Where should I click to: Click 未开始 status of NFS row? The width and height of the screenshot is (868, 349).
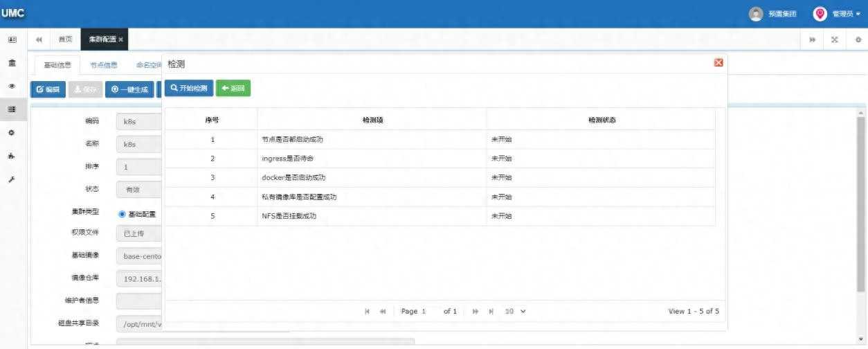pyautogui.click(x=501, y=216)
